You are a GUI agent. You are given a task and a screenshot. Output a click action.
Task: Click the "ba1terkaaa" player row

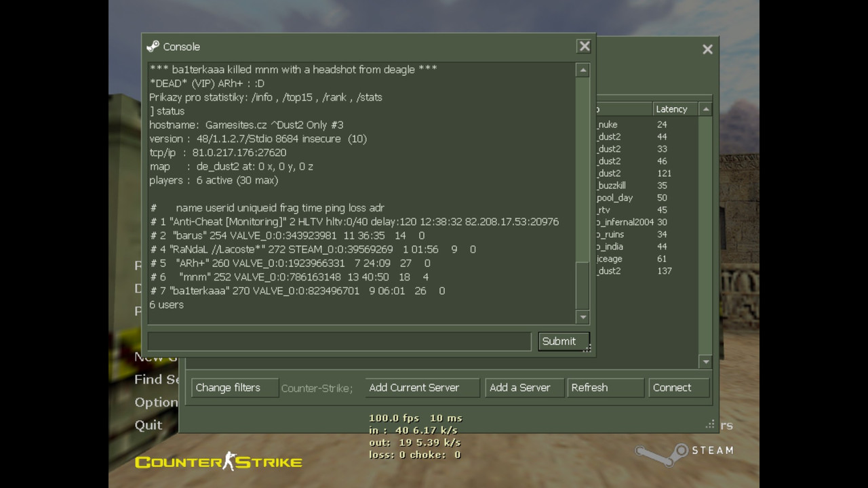(298, 291)
